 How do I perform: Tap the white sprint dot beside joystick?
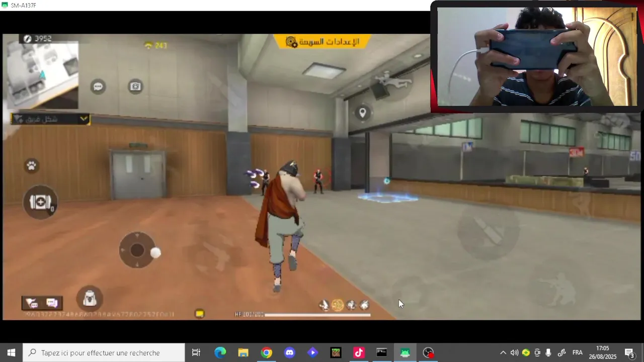[x=155, y=253]
